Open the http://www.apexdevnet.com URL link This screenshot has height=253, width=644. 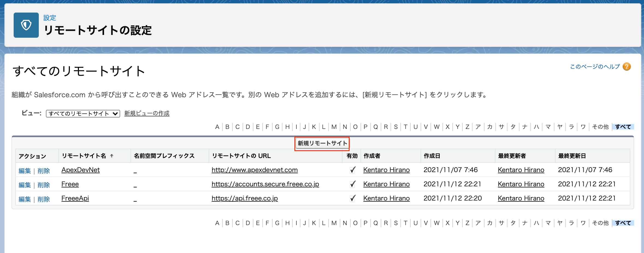[255, 170]
